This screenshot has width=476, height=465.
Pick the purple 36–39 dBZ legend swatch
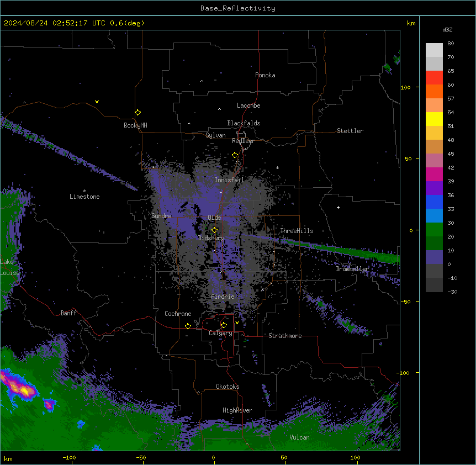click(434, 188)
